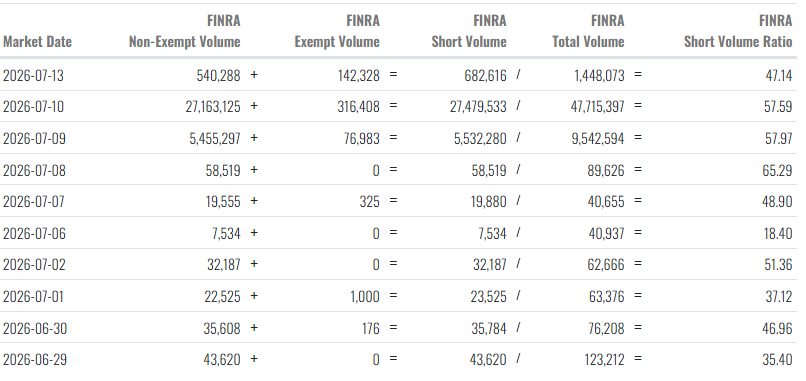Click the Market Date column header
Image resolution: width=806 pixels, height=381 pixels.
[x=38, y=42]
